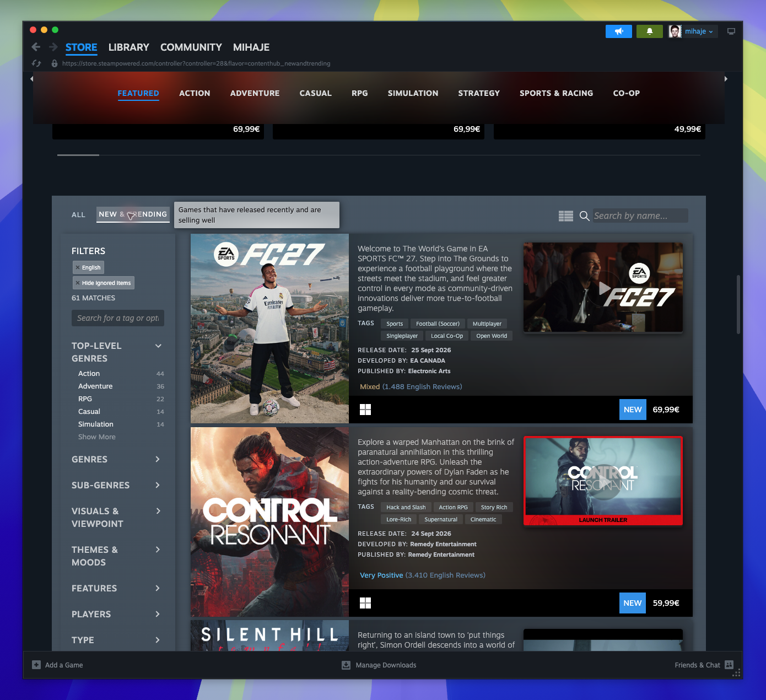Click the padlock site security icon
Screen dimensions: 766x700
point(55,63)
